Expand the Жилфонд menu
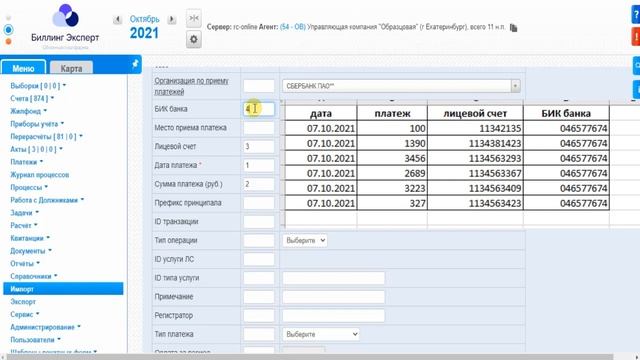 [29, 111]
